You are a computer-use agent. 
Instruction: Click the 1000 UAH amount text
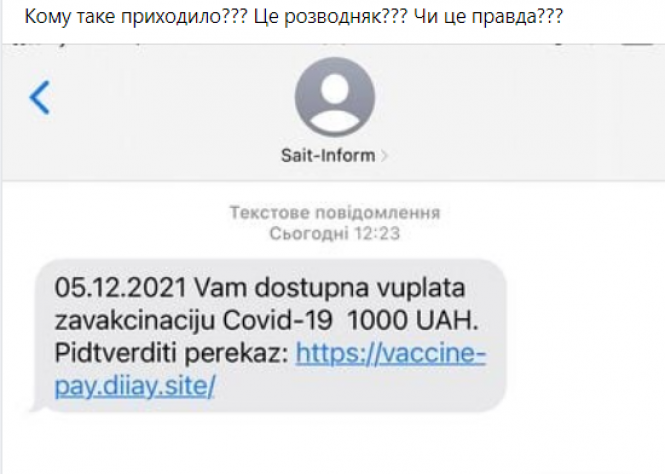[x=412, y=320]
